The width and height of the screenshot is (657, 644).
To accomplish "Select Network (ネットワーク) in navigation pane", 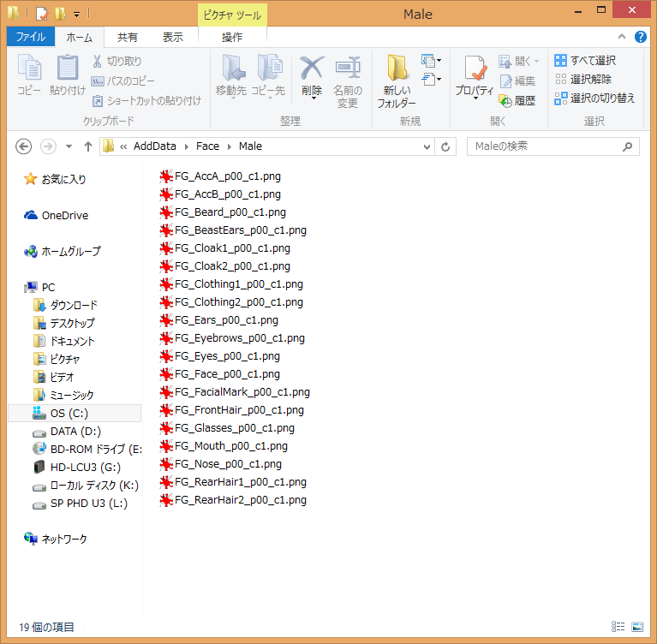I will 56,539.
